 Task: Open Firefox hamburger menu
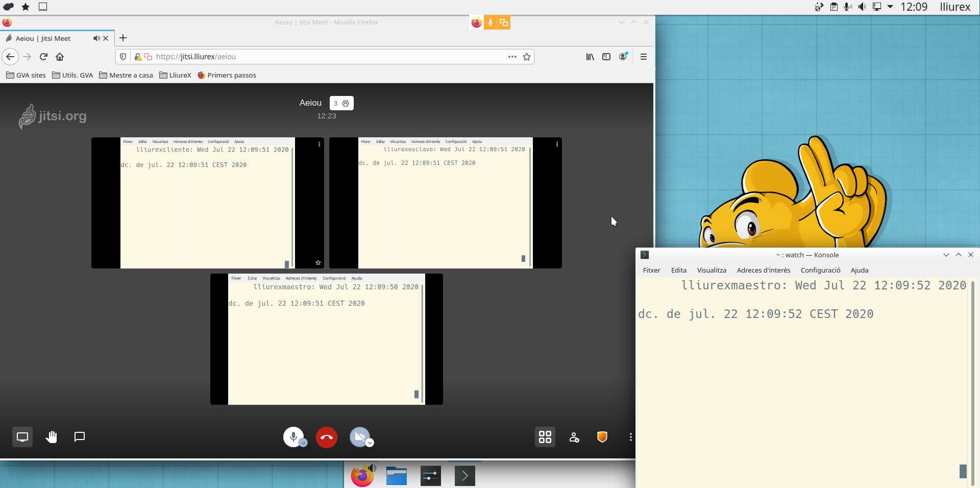pos(644,57)
